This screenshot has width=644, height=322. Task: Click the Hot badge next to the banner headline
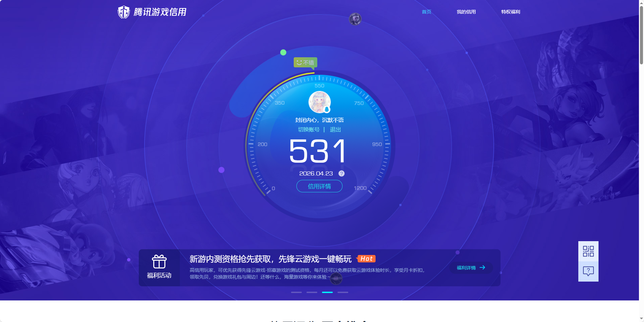coord(366,259)
